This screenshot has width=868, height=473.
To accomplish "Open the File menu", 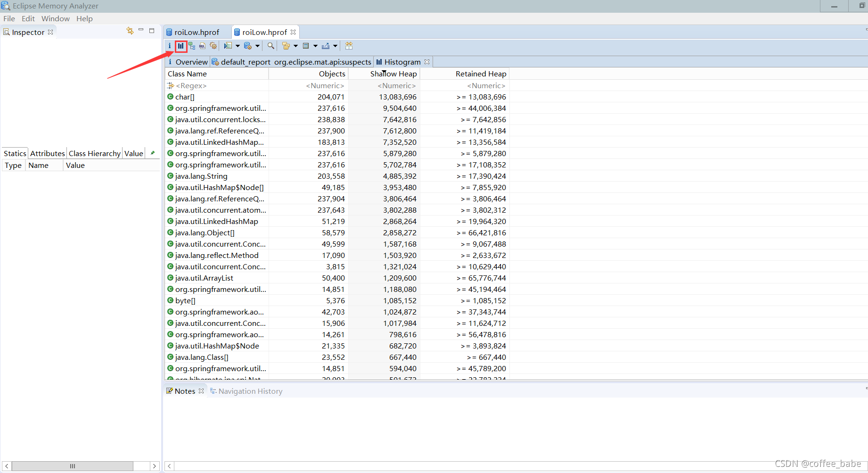I will pos(9,18).
